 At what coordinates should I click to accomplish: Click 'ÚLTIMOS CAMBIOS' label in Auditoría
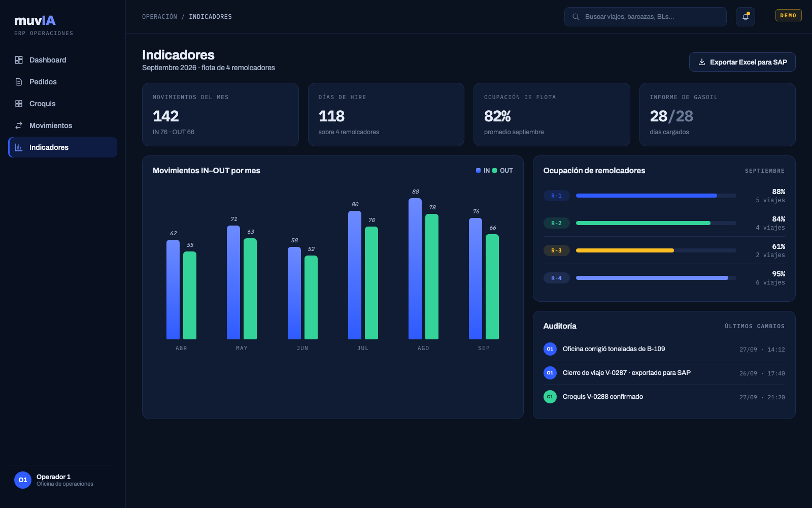(x=755, y=326)
